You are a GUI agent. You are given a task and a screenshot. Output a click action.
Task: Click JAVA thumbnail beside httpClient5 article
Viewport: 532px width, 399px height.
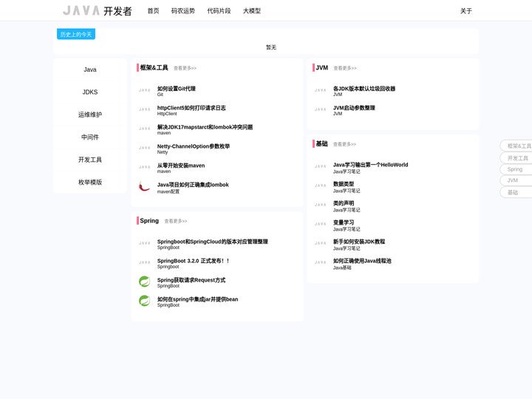click(x=144, y=109)
